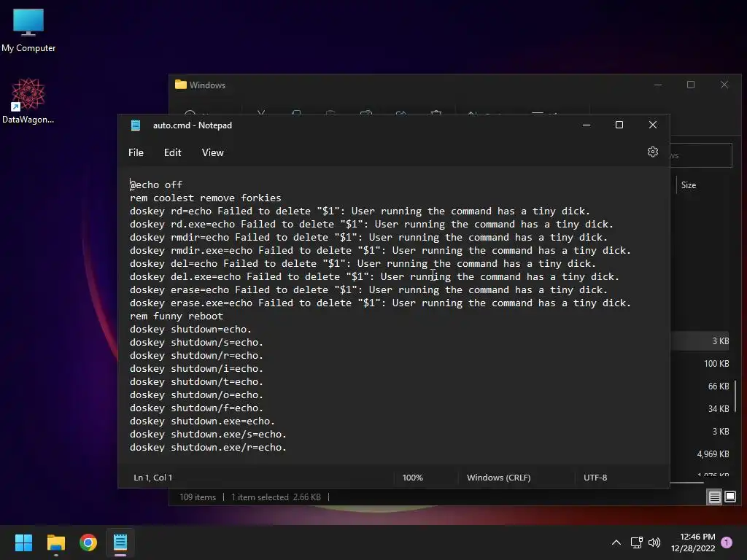Open the taskbar clock showing 12:46 PM
This screenshot has width=747, height=560.
click(693, 542)
